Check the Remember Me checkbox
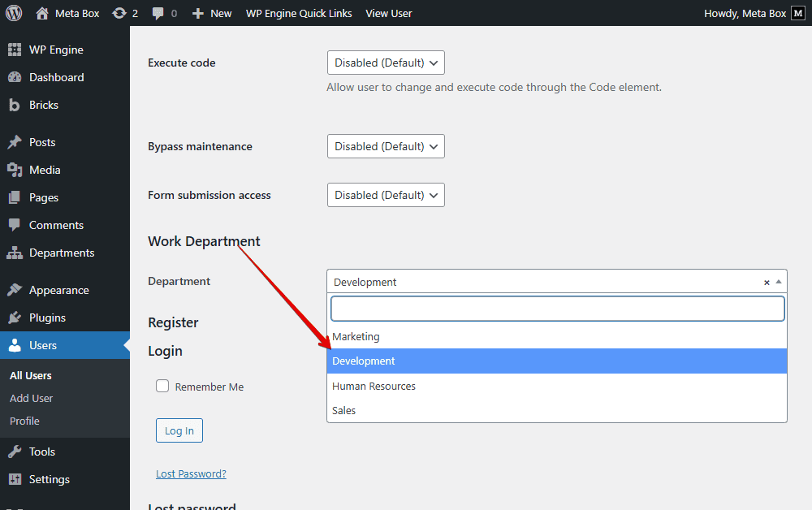This screenshot has width=812, height=510. click(162, 387)
